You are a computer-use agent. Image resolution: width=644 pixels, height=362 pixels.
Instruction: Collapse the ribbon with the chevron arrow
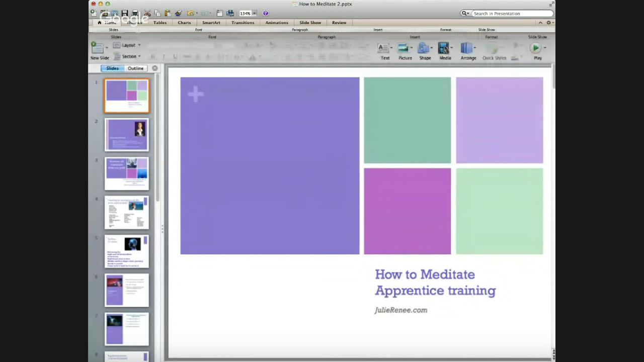tap(540, 23)
